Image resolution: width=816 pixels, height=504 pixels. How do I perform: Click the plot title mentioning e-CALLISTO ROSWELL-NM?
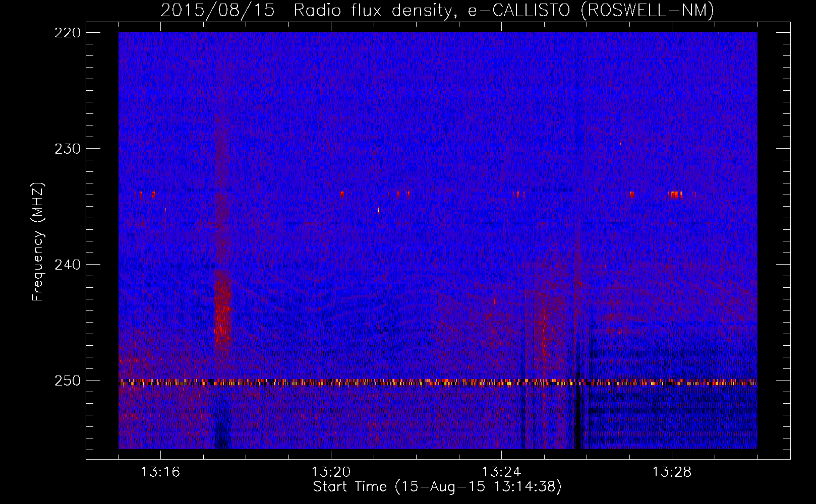(437, 10)
